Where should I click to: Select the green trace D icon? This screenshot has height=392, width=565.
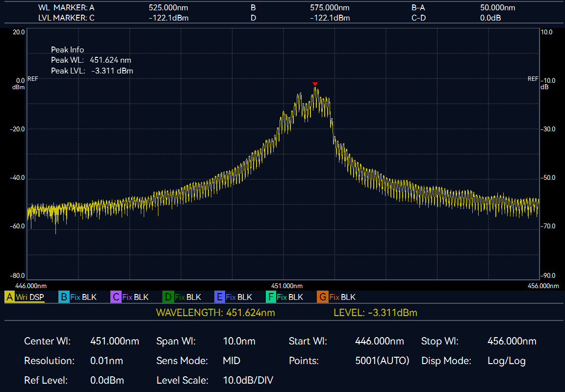[x=168, y=297]
